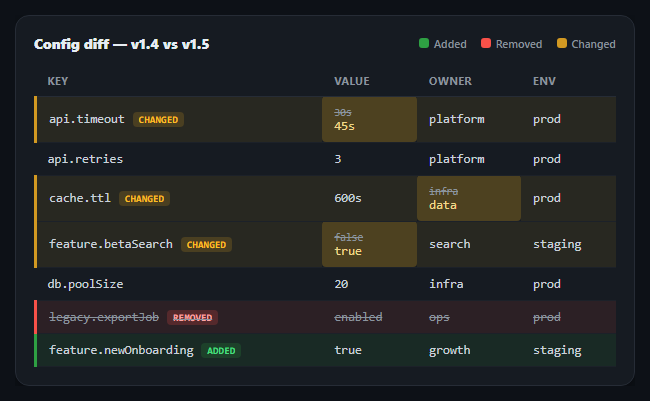650x401 pixels.
Task: Click the struck-through 'false' old value
Action: pos(349,237)
